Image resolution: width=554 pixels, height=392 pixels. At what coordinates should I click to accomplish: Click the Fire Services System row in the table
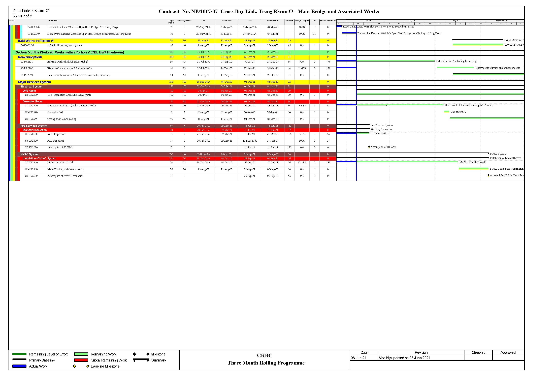point(177,126)
